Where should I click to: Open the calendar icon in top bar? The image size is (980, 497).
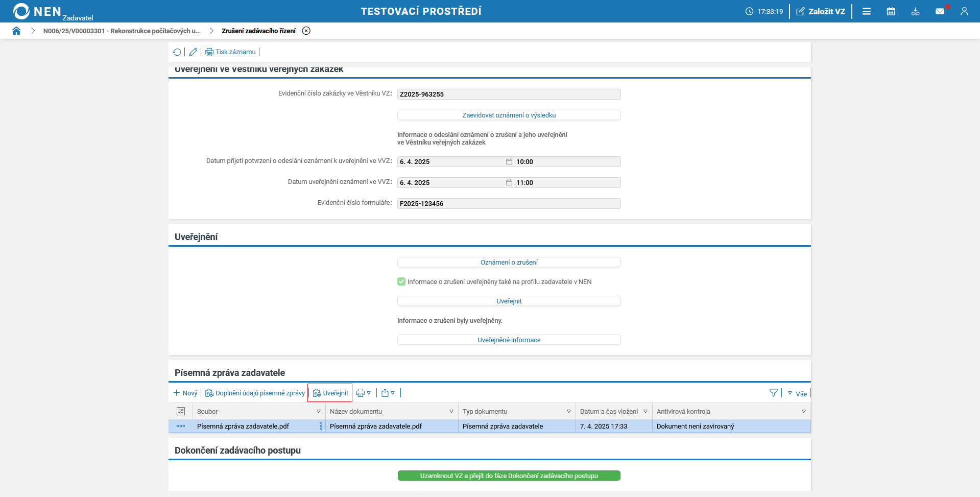click(x=891, y=11)
